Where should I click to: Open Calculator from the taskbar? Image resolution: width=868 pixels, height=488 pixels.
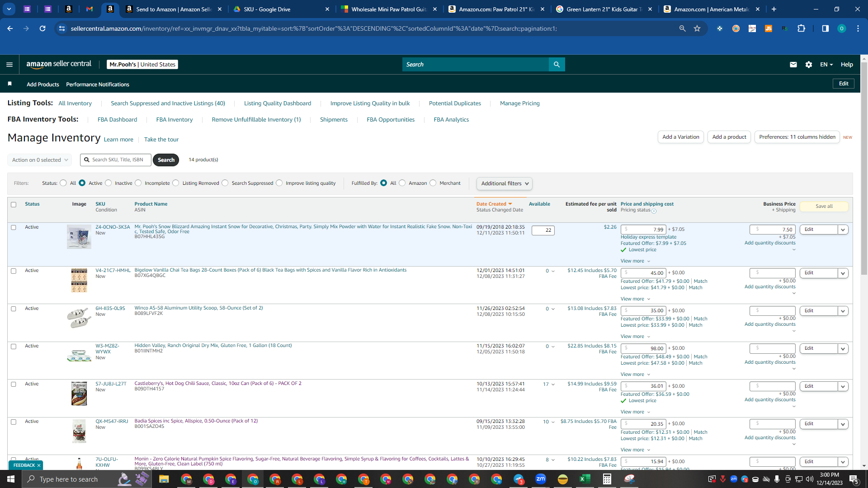click(607, 479)
